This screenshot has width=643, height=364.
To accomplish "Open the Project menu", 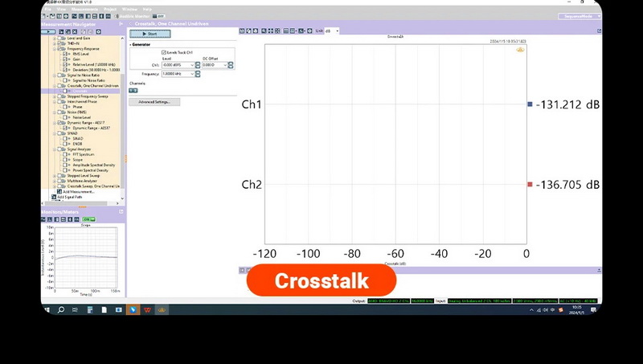I will (109, 9).
